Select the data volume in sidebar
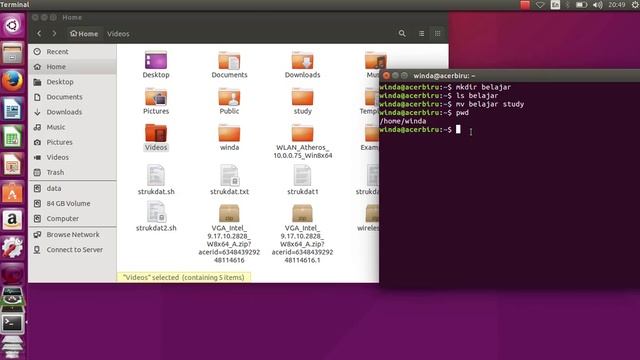 pyautogui.click(x=73, y=189)
